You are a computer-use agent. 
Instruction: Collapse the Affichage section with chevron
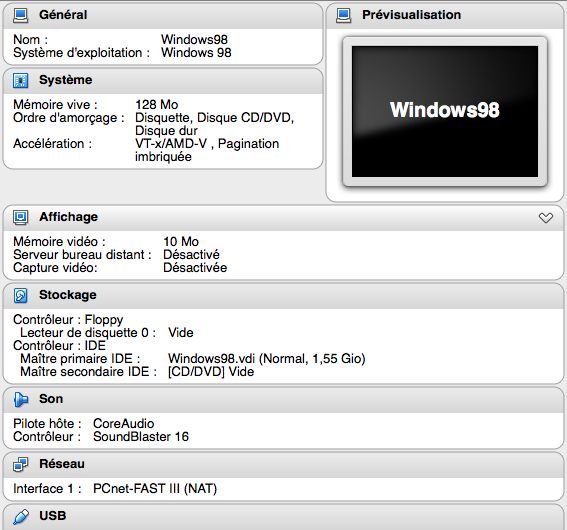(x=546, y=218)
